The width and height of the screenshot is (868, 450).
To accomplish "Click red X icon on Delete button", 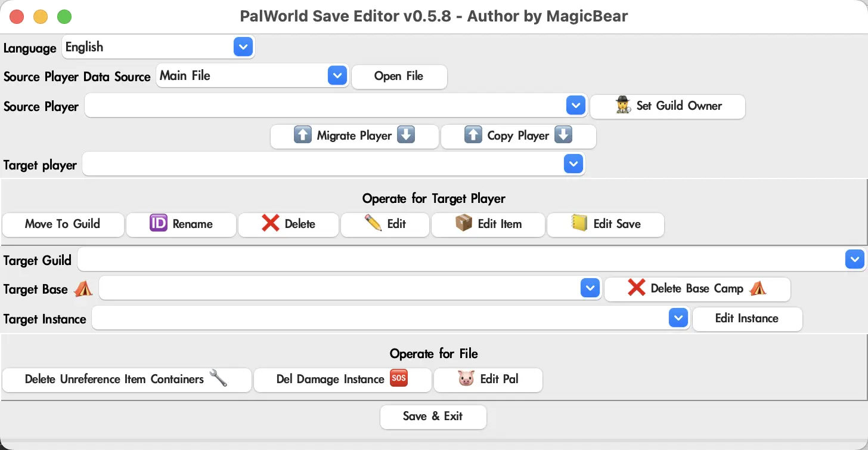I will [x=271, y=223].
